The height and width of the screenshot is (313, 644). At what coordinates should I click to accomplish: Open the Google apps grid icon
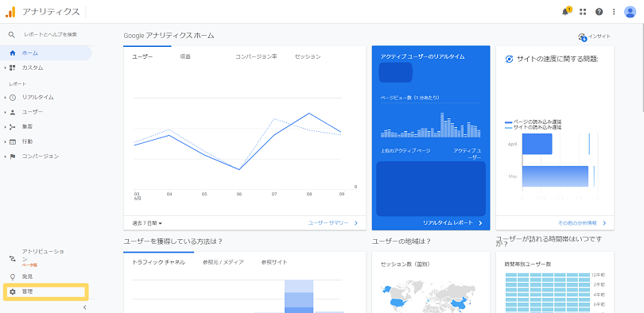pyautogui.click(x=583, y=12)
